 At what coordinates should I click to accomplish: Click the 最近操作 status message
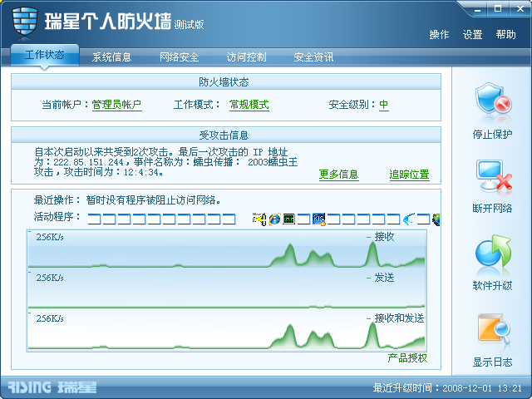point(127,200)
